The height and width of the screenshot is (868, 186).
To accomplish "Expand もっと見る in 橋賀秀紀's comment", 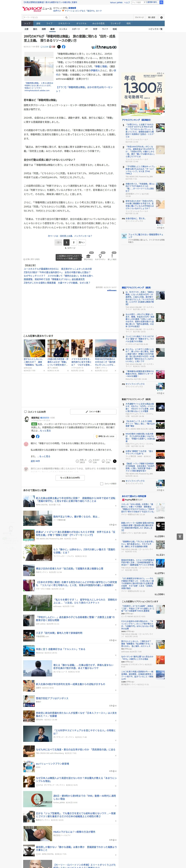I will [46, 431].
